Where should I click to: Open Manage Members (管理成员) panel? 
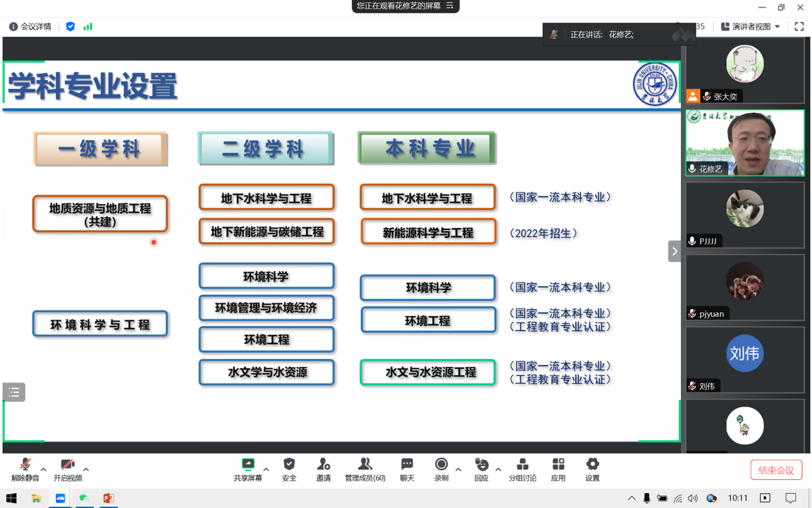364,465
